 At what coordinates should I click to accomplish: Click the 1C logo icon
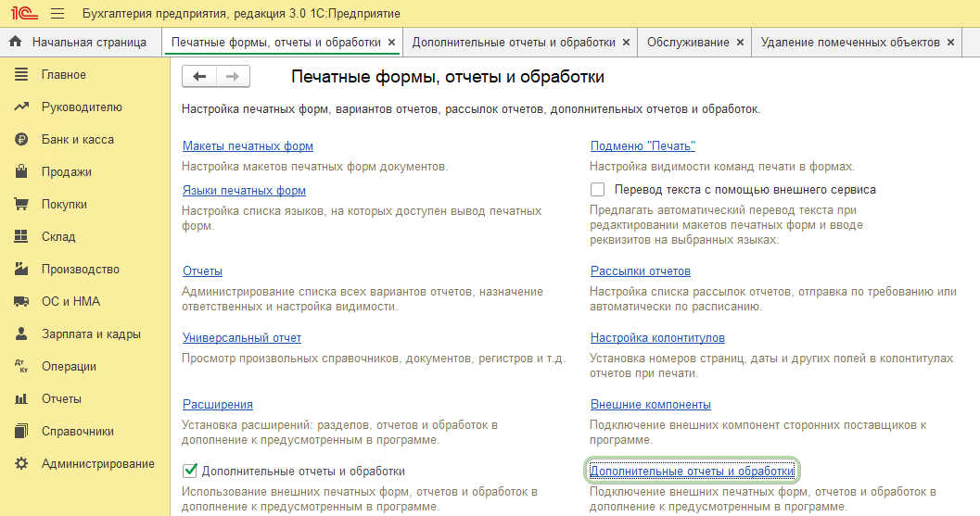tap(24, 13)
